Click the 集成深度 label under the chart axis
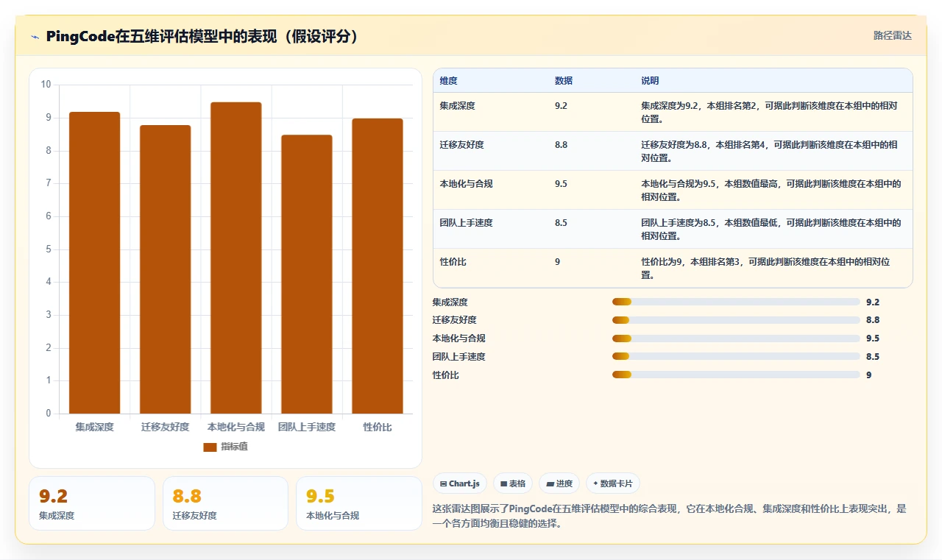The image size is (942, 560). 94,427
